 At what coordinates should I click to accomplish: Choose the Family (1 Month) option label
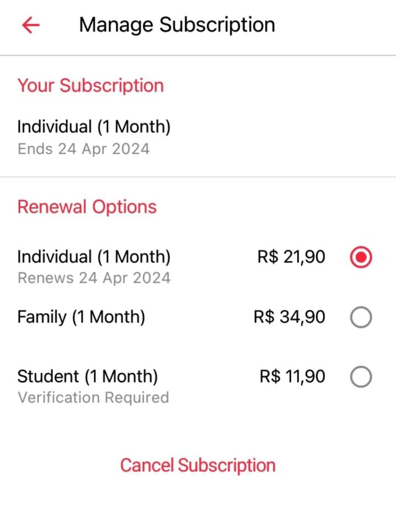point(81,317)
